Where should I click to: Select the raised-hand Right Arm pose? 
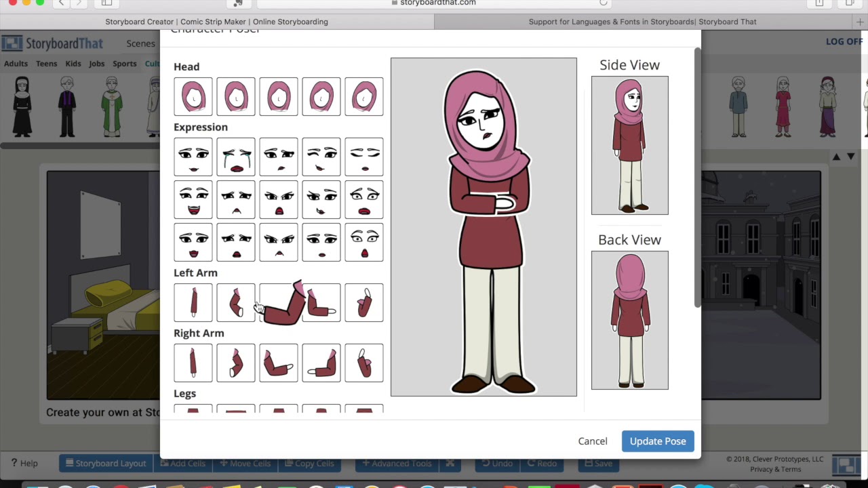tap(364, 363)
